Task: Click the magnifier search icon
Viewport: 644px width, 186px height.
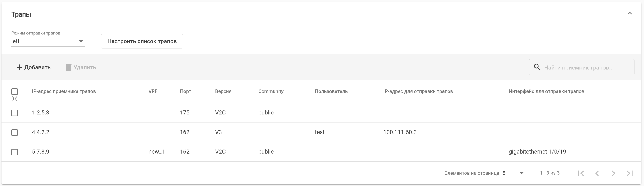Action: pos(537,67)
